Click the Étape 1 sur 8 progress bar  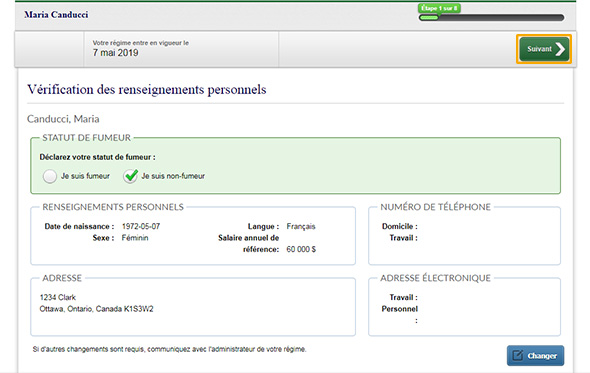point(491,18)
